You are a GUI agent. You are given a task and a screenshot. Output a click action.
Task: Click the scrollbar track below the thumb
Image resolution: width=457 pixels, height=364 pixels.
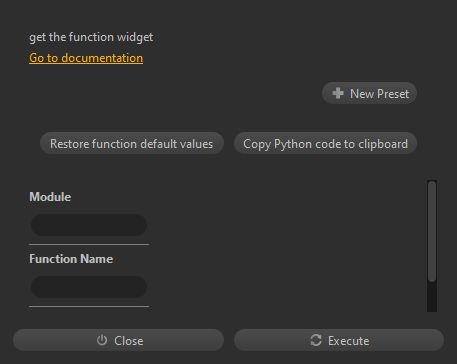coord(432,297)
